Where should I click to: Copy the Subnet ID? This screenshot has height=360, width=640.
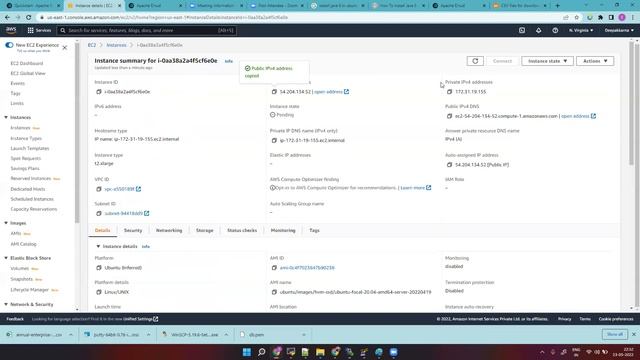98,213
